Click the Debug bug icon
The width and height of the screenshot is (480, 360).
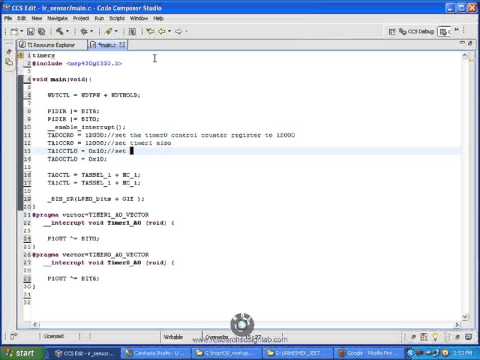coord(84,31)
